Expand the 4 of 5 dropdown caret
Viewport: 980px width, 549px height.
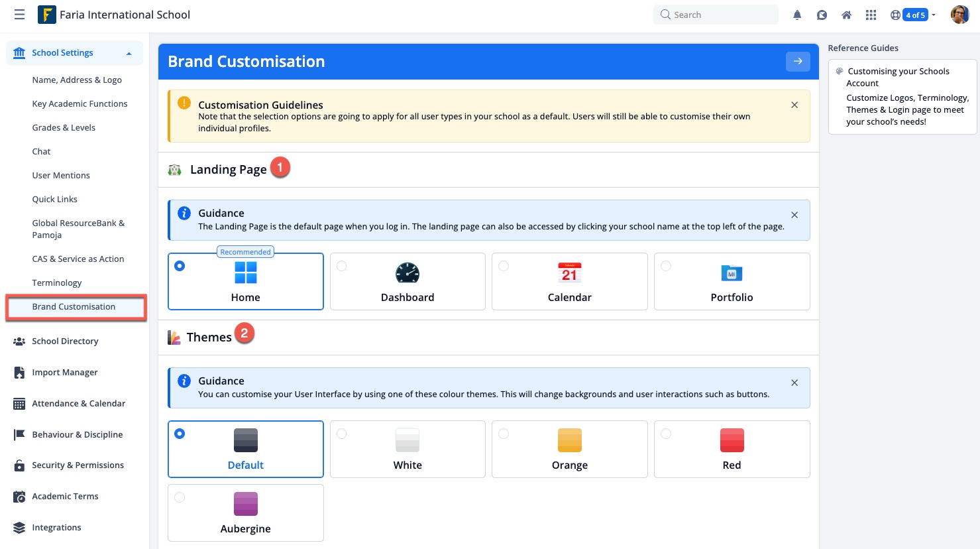933,15
